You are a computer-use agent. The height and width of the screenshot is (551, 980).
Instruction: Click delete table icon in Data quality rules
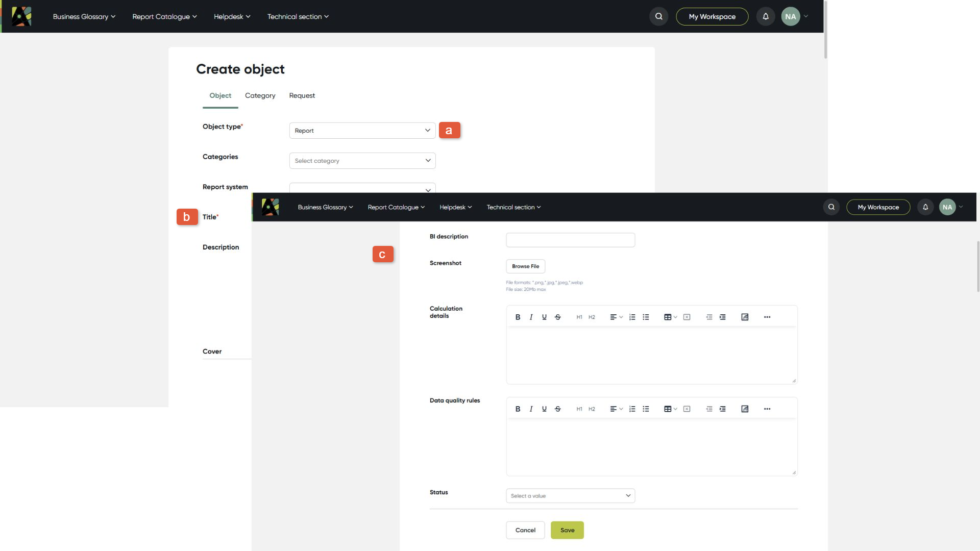pyautogui.click(x=687, y=409)
